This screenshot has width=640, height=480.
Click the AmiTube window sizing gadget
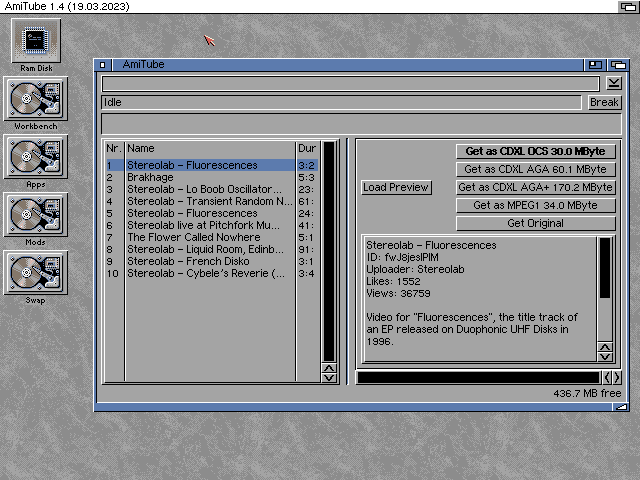point(621,407)
